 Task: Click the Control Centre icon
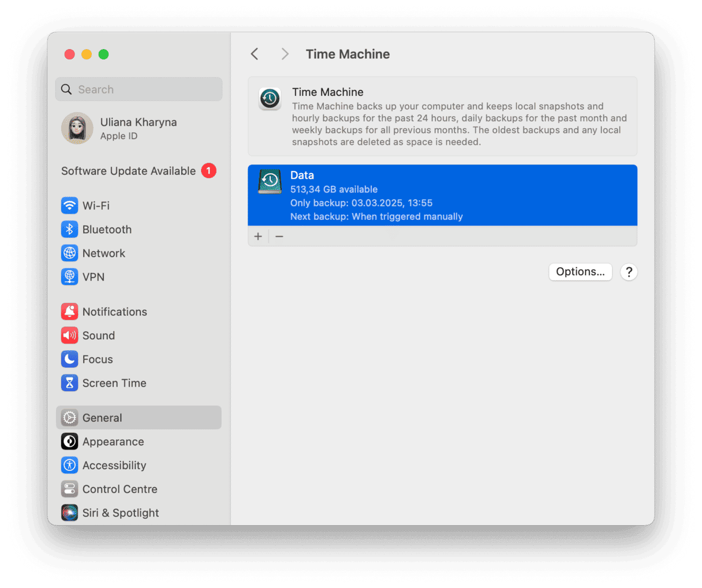click(69, 489)
